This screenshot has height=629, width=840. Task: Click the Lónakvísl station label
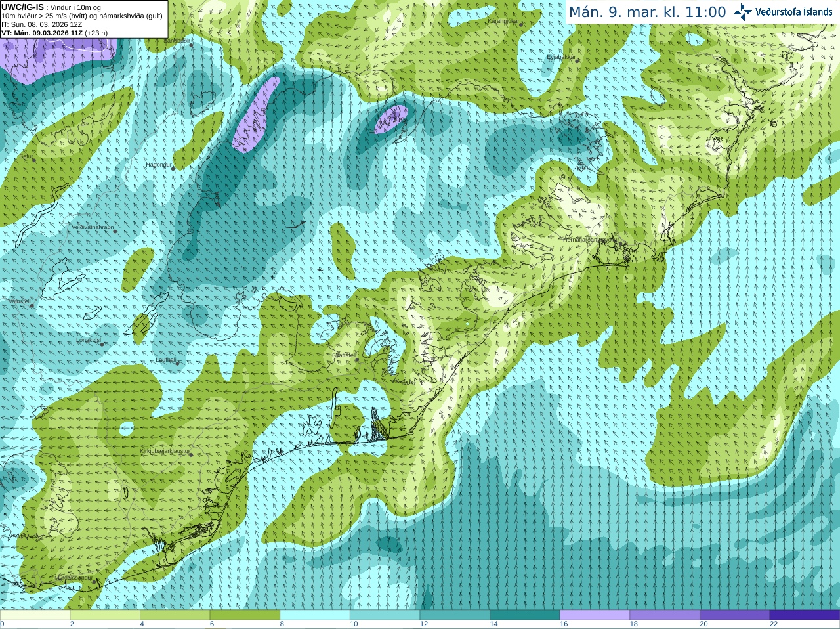click(x=88, y=340)
